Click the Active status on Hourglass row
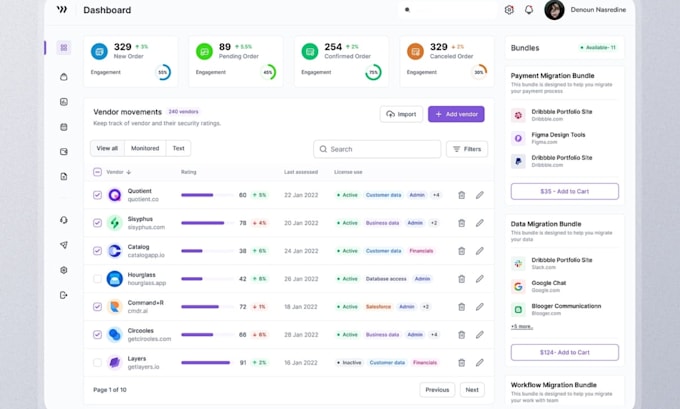The image size is (680, 409). pos(347,279)
